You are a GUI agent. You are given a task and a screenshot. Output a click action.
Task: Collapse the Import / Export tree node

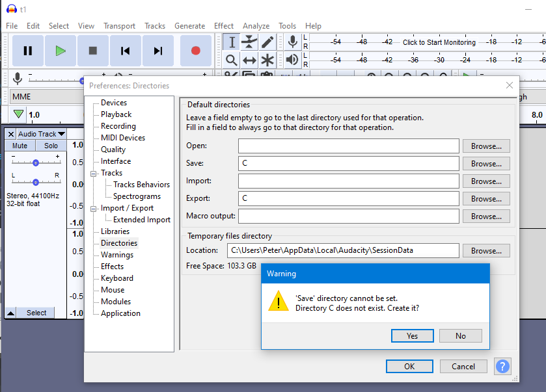coord(93,209)
